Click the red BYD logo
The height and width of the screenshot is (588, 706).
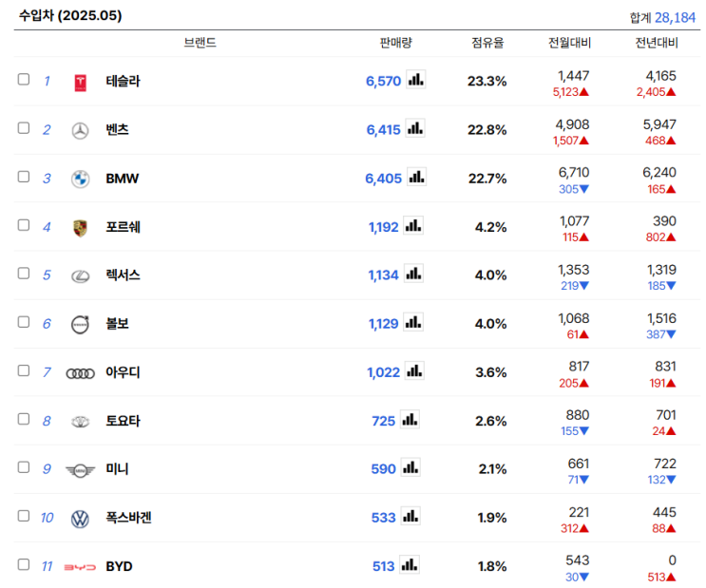[x=80, y=567]
